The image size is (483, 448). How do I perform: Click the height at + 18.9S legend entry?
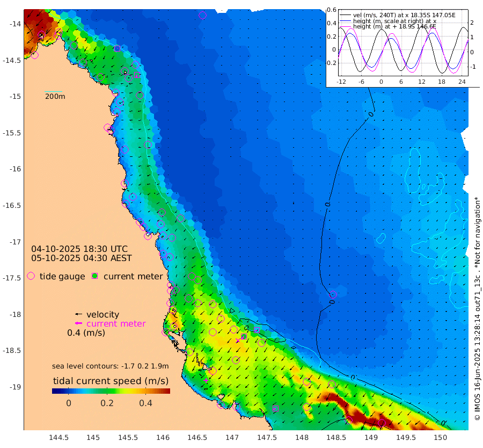388,26
